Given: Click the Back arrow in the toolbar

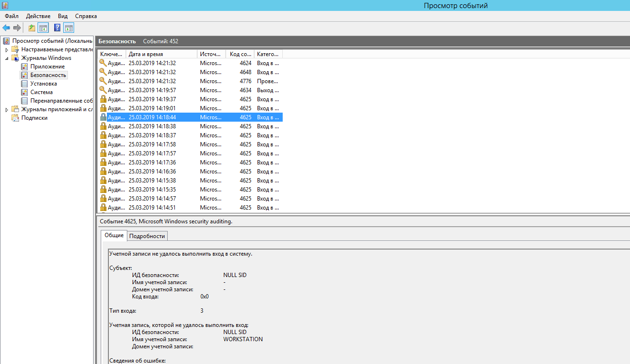Looking at the screenshot, I should click(x=6, y=28).
